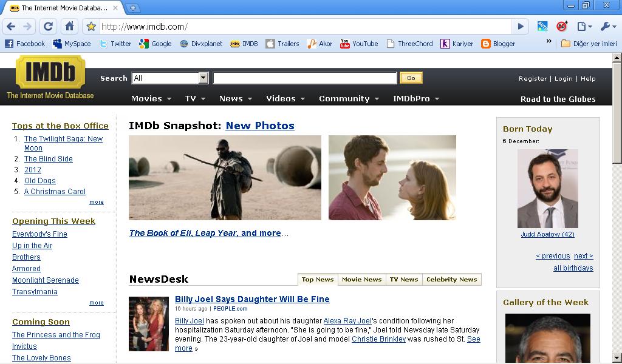This screenshot has height=364, width=622.
Task: Click the address bar URL field
Action: pyautogui.click(x=306, y=27)
